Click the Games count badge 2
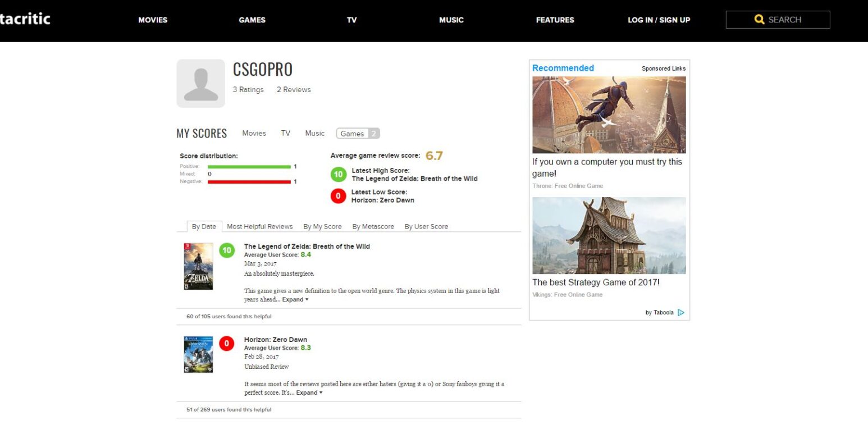 pyautogui.click(x=374, y=134)
